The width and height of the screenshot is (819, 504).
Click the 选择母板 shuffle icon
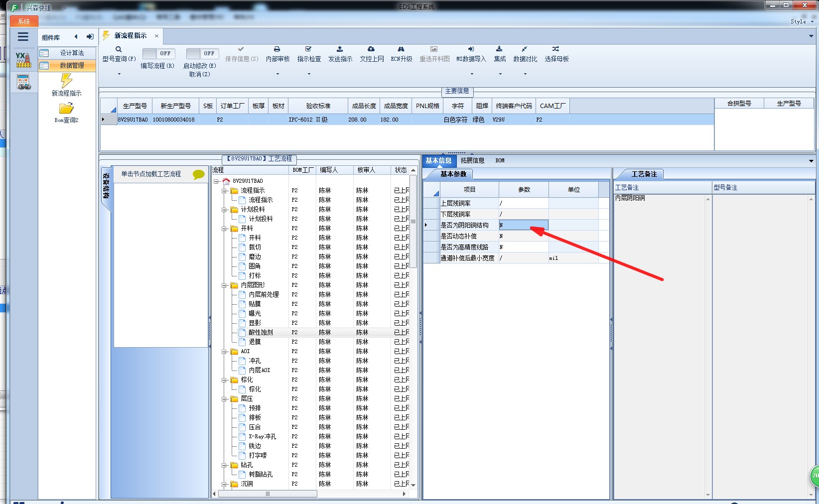coord(555,49)
